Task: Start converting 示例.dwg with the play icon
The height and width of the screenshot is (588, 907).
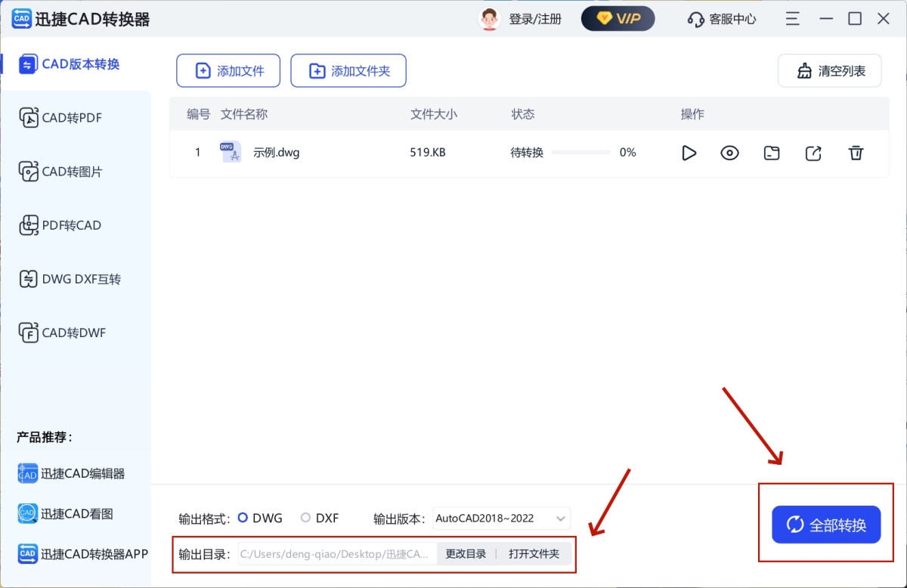Action: (x=689, y=153)
